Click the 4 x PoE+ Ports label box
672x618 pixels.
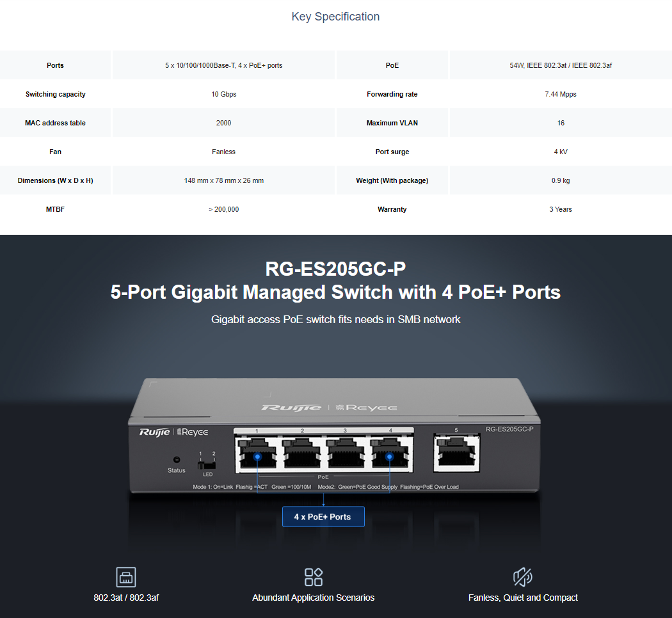click(323, 517)
